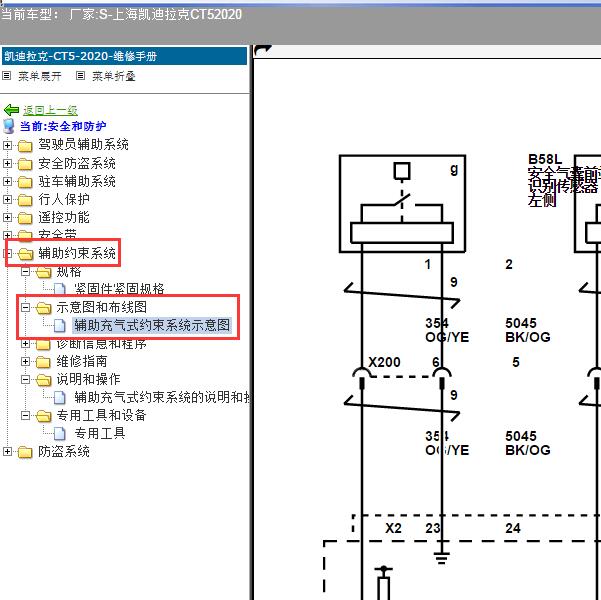This screenshot has height=600, width=601.
Task: Click the X2 connector label in diagram
Action: 393,528
